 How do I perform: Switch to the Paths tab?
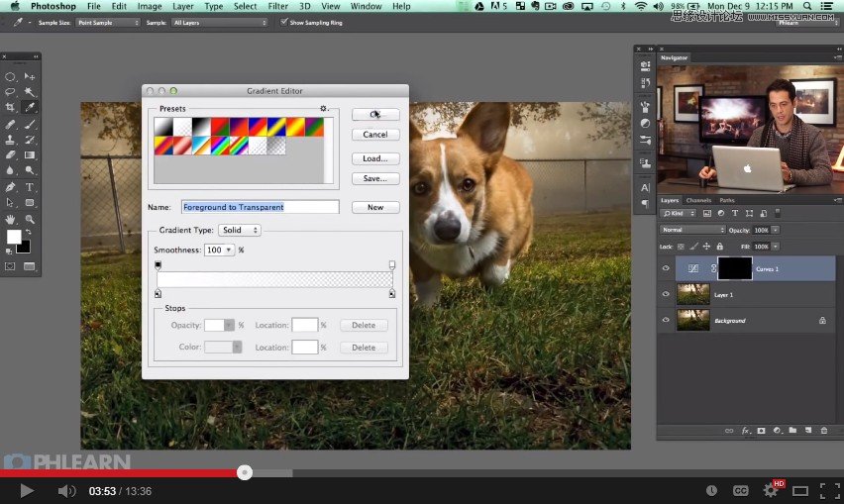coord(727,200)
